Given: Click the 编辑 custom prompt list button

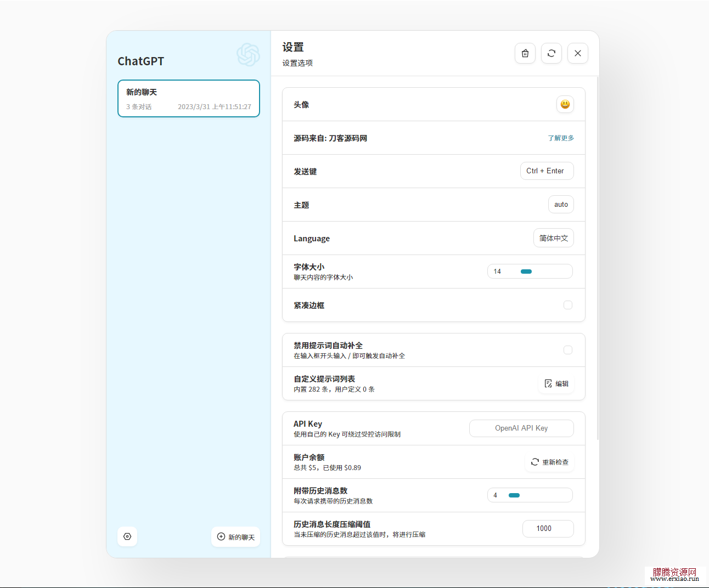Looking at the screenshot, I should coord(556,383).
